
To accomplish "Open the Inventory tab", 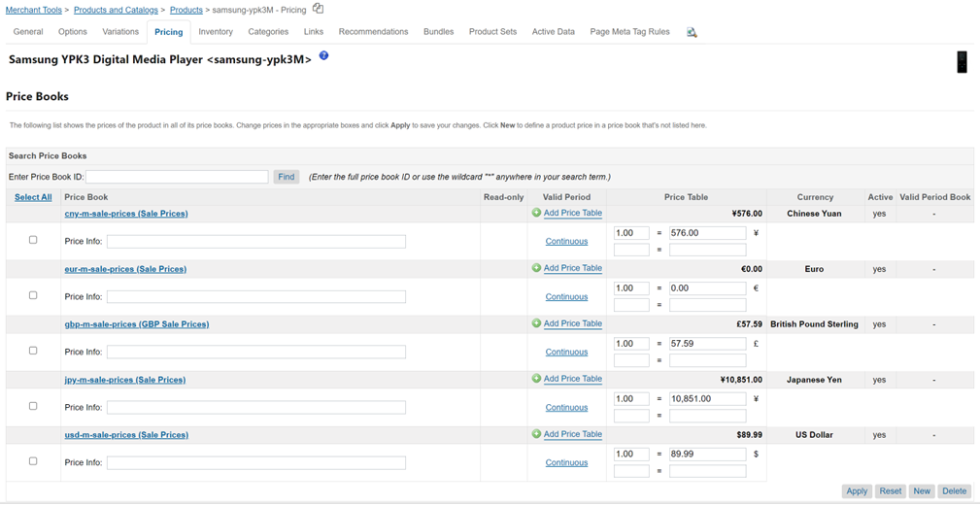I will pyautogui.click(x=216, y=32).
